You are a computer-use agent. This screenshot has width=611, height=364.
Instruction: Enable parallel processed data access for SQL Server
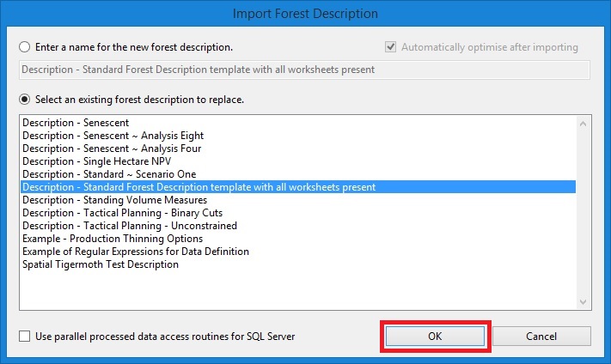coord(25,336)
